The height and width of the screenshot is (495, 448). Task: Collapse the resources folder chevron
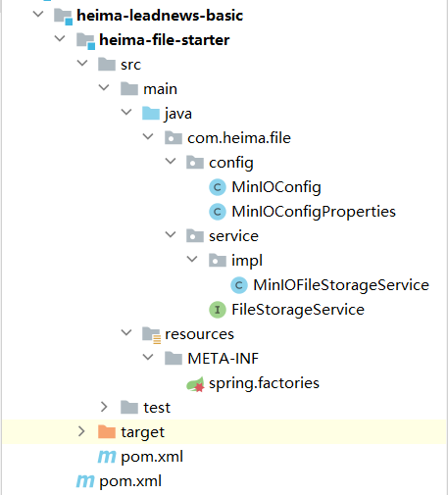pos(126,332)
